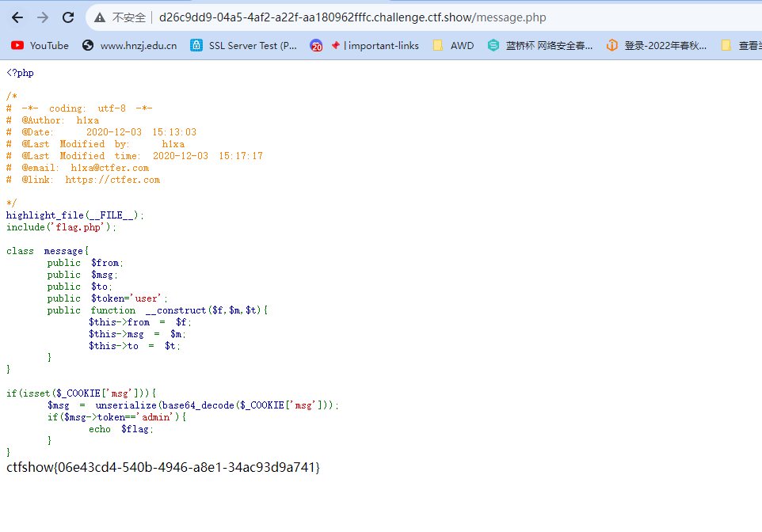Click the '$this->from = $f;' line
Image resolution: width=762 pixels, height=532 pixels.
click(x=140, y=322)
